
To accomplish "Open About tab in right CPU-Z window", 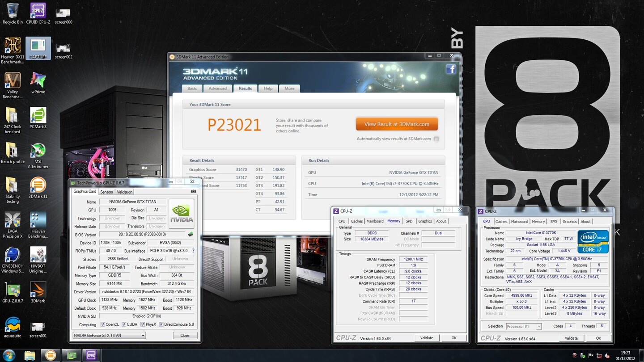I will tap(585, 222).
